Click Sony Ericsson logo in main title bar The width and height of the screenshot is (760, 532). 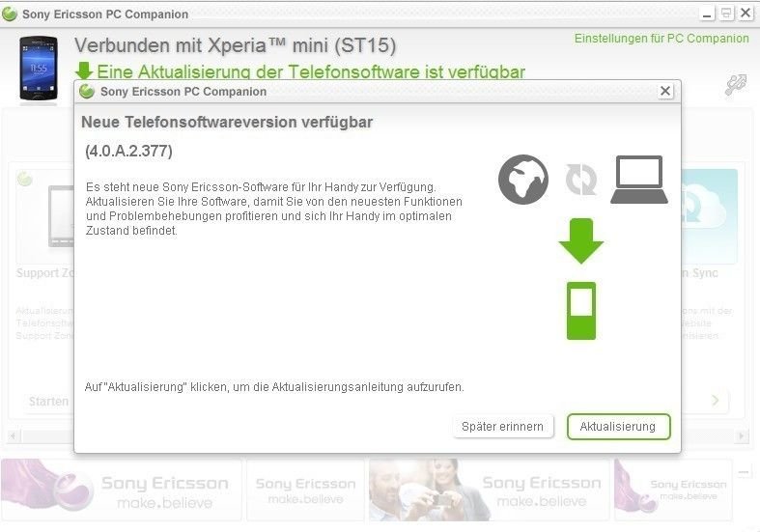point(10,14)
